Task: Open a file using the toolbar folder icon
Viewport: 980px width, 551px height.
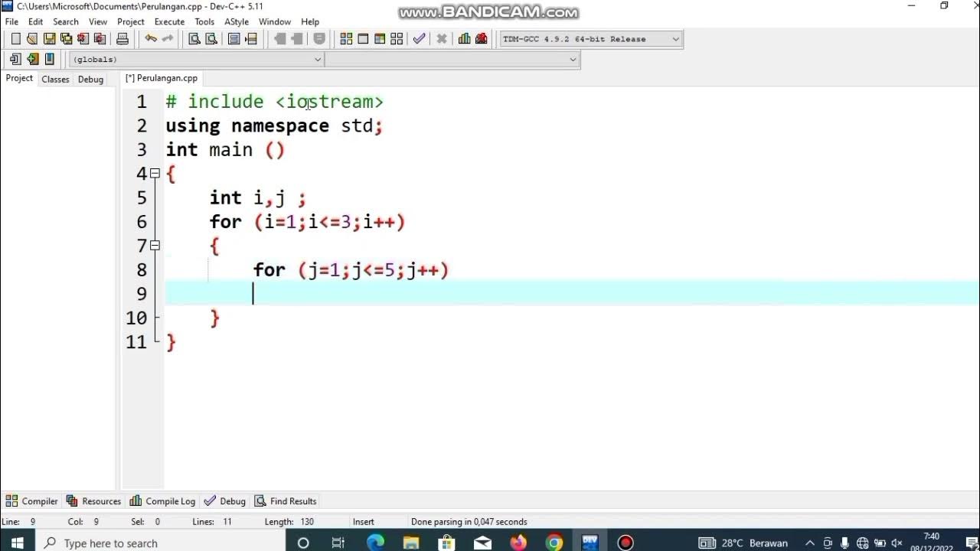Action: tap(32, 39)
